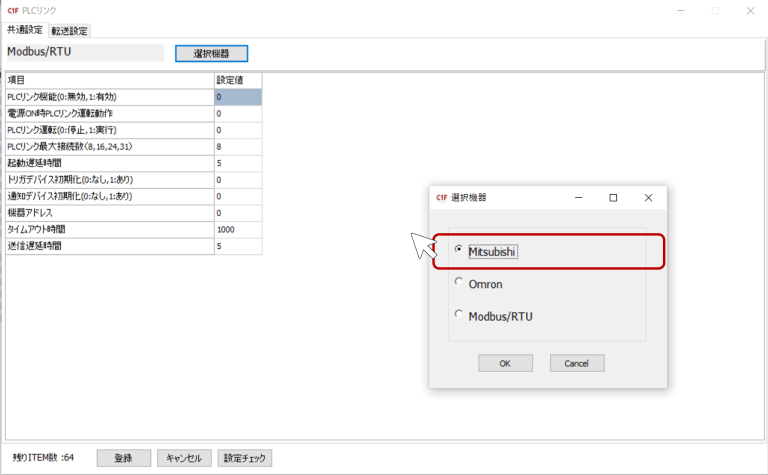
Task: Choose the Omron radio option
Action: pyautogui.click(x=460, y=283)
